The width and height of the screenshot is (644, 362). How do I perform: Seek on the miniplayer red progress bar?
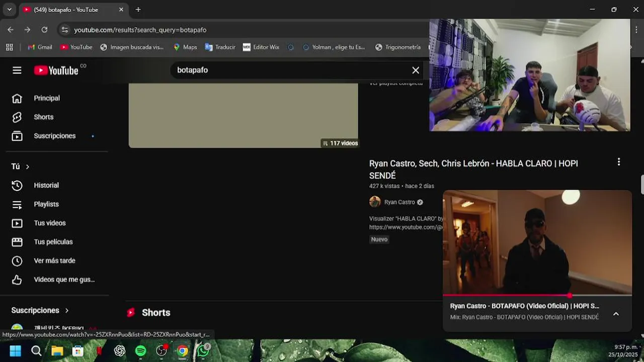click(537, 295)
